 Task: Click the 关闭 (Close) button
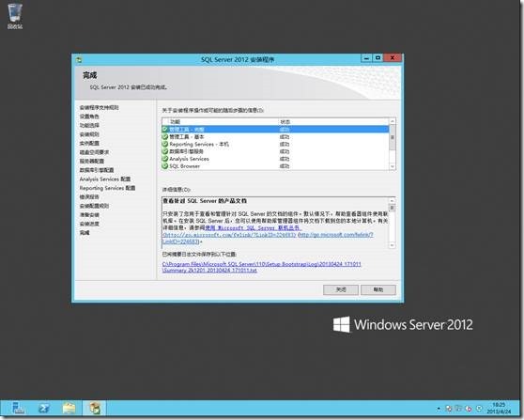(x=341, y=289)
